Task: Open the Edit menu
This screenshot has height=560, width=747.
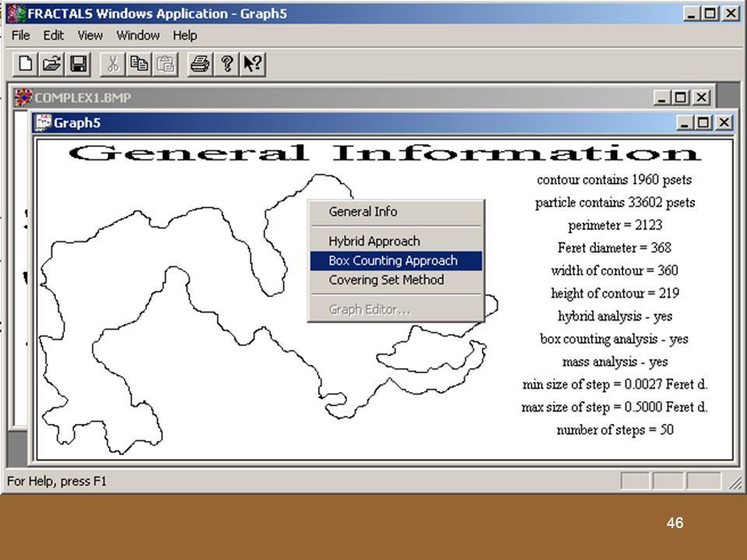Action: coord(53,36)
